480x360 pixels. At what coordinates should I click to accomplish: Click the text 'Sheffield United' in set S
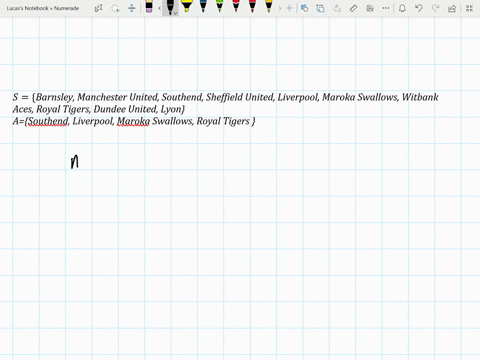(240, 97)
